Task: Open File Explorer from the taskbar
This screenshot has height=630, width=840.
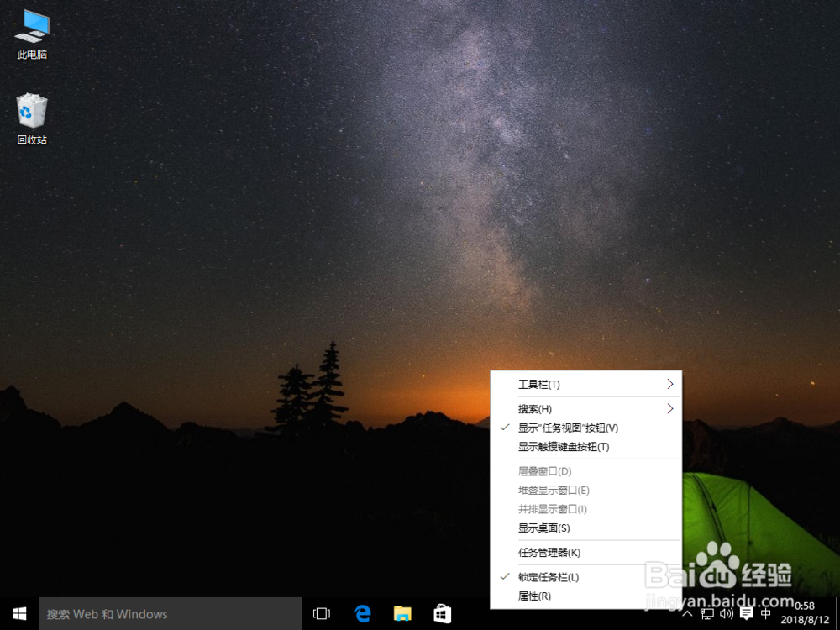Action: pyautogui.click(x=402, y=613)
